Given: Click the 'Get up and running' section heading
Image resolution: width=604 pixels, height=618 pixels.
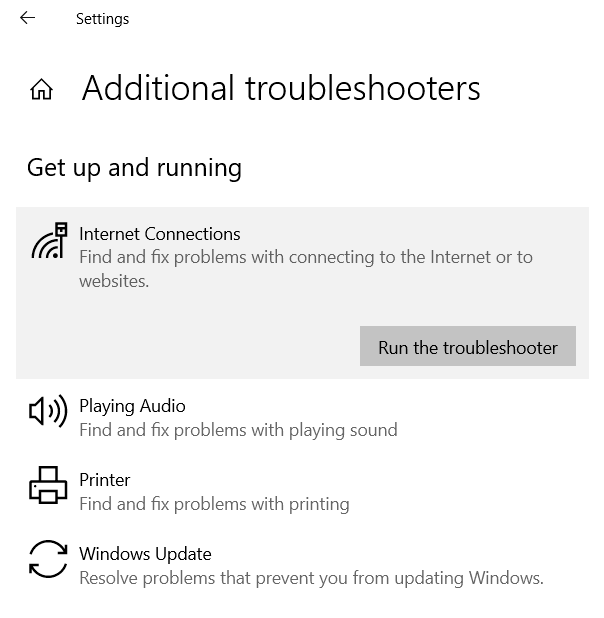Looking at the screenshot, I should click(134, 167).
